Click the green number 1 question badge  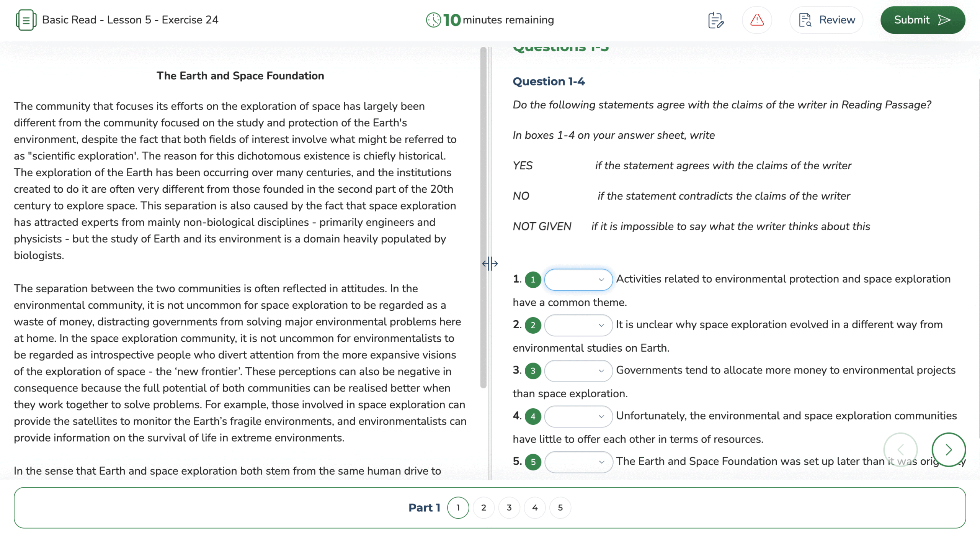coord(533,280)
